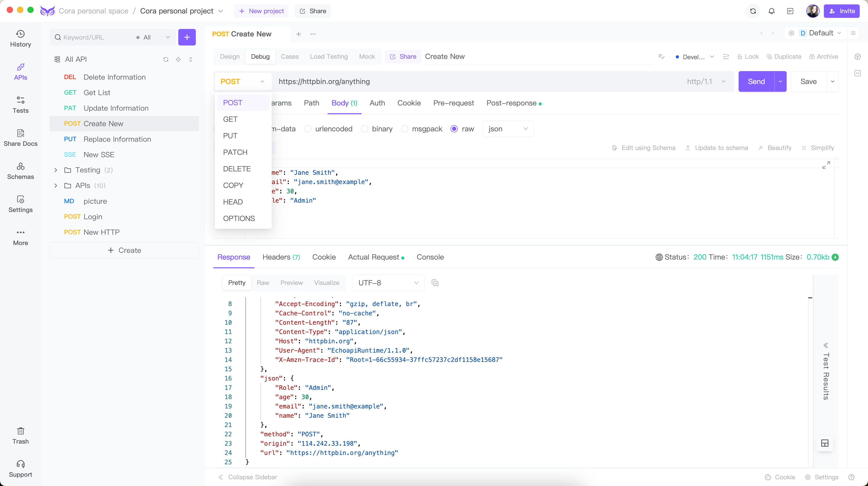Open the Send button arrow dropdown
The width and height of the screenshot is (868, 486).
pyautogui.click(x=780, y=81)
